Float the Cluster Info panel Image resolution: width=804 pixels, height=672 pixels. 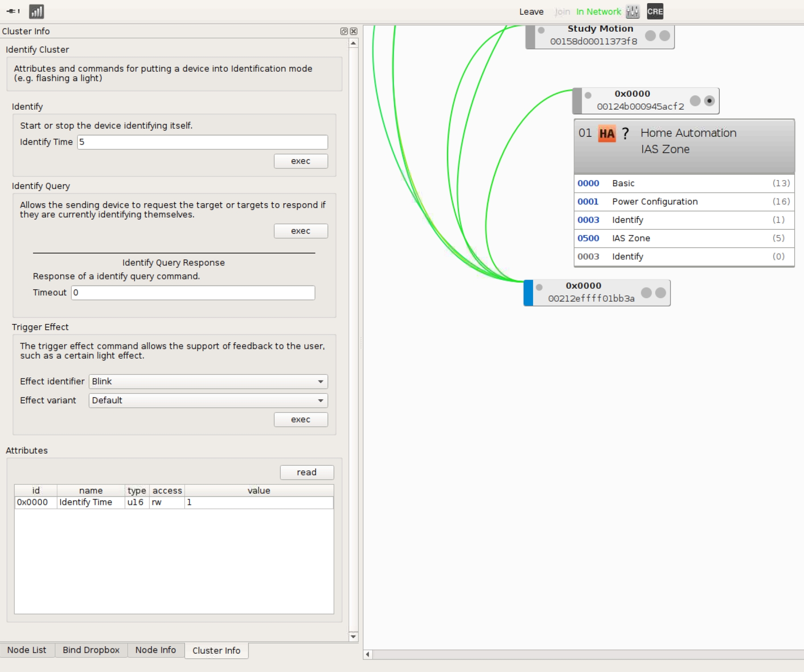tap(344, 31)
